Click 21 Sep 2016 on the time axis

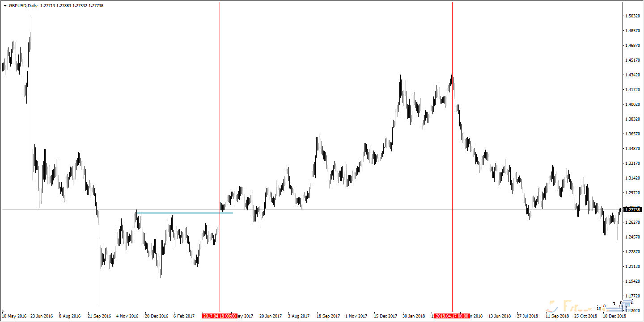coord(99,316)
